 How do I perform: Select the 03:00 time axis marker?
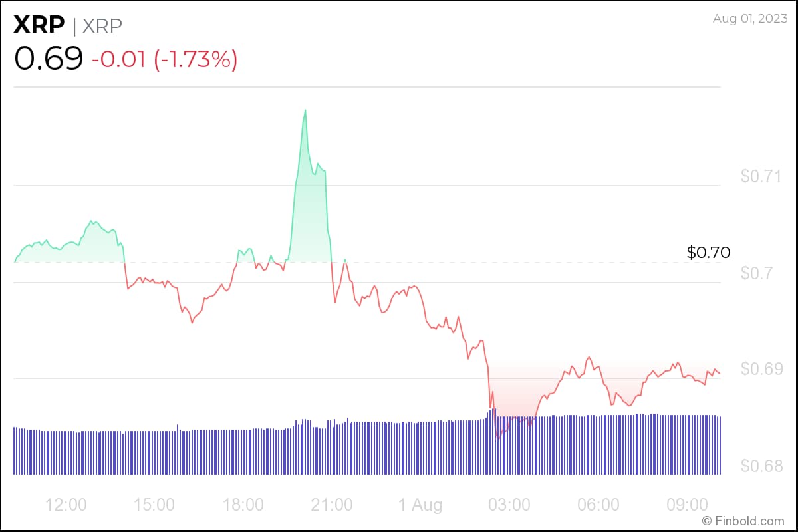(x=510, y=505)
